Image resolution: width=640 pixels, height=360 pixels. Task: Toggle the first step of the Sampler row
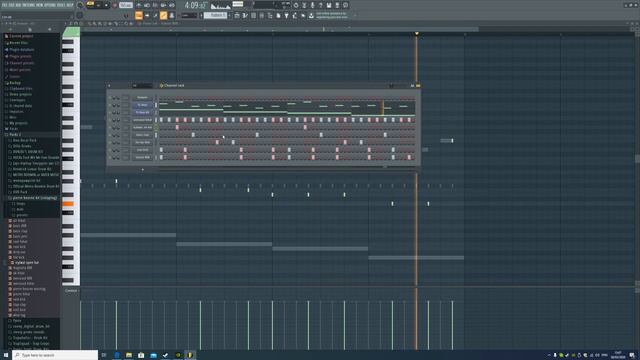point(161,98)
